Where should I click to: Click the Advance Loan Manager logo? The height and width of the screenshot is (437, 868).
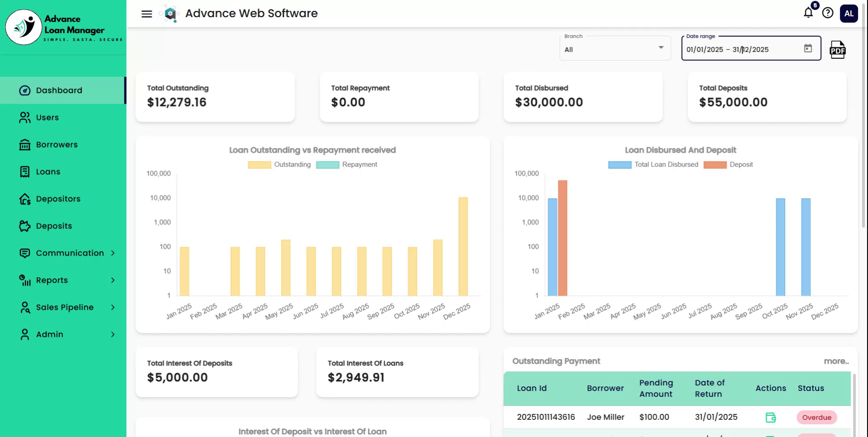tap(24, 27)
